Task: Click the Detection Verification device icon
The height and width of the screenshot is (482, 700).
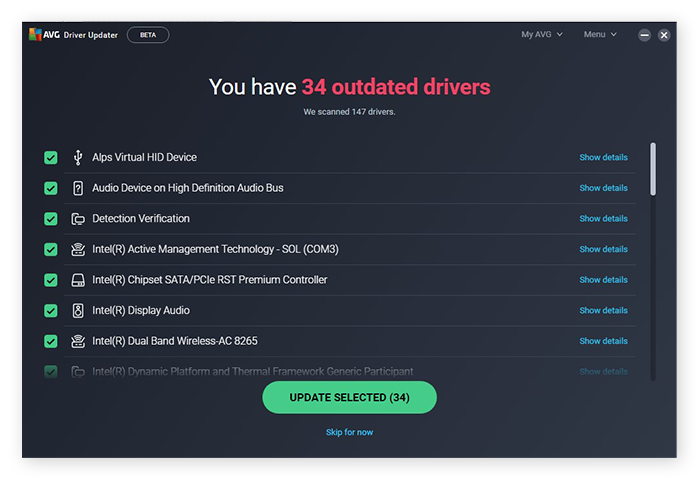Action: (78, 219)
